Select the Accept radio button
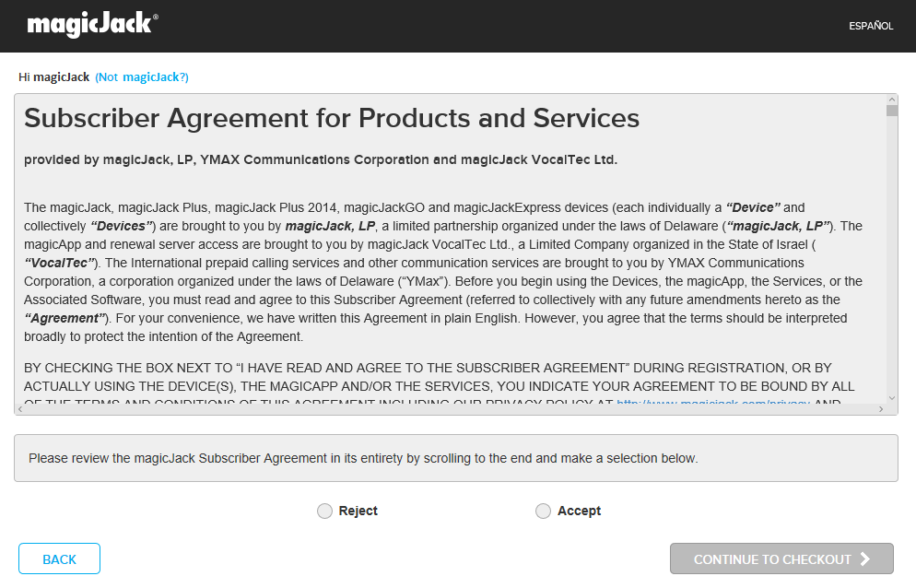Image resolution: width=916 pixels, height=588 pixels. [x=543, y=511]
